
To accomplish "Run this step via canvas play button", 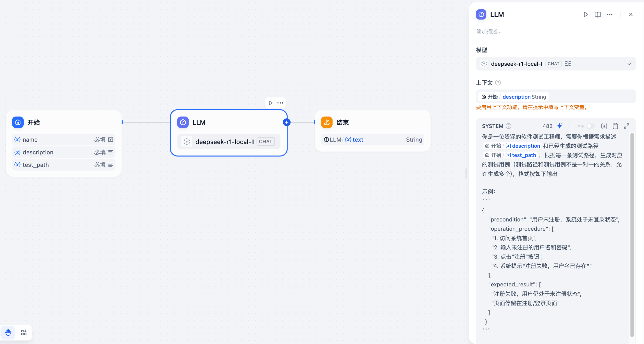I will [271, 103].
